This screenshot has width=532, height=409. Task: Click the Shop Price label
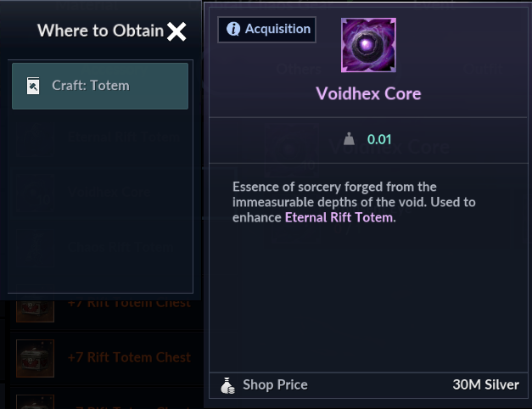pos(275,384)
